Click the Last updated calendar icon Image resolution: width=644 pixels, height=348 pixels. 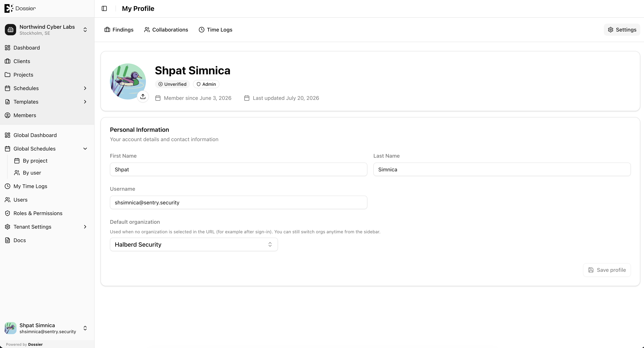tap(247, 98)
